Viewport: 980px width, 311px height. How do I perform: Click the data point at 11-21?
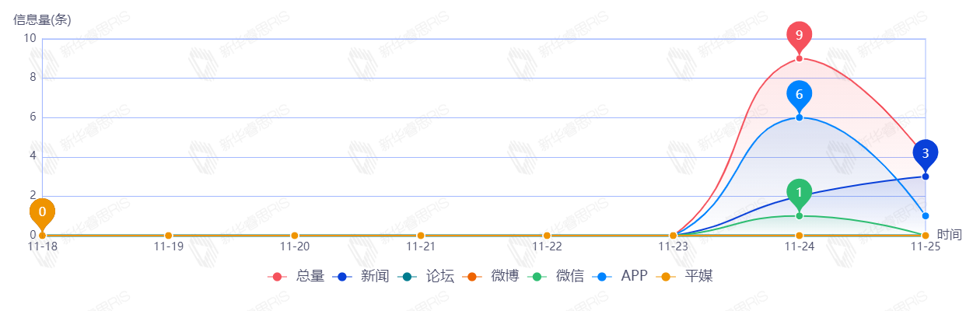(x=421, y=236)
